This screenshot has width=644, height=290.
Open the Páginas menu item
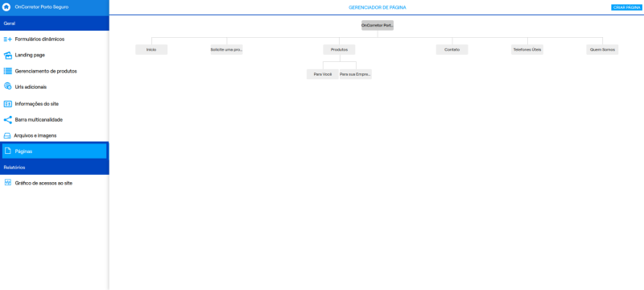54,151
